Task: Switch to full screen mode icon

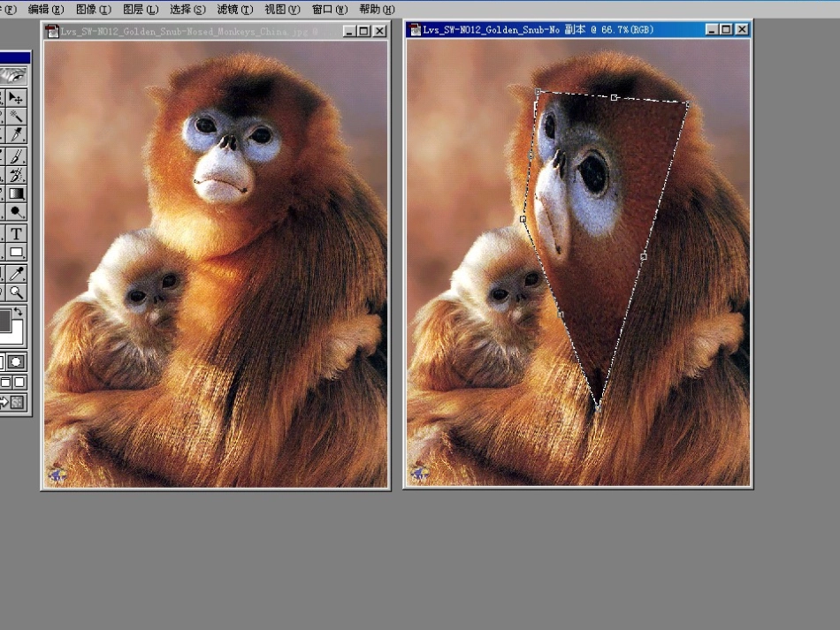Action: [18, 383]
